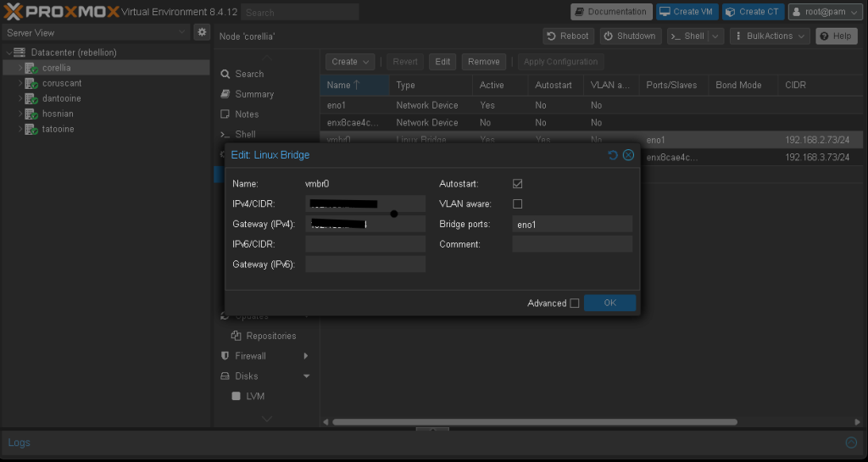Toggle Autostart checkbox in dialog

518,184
